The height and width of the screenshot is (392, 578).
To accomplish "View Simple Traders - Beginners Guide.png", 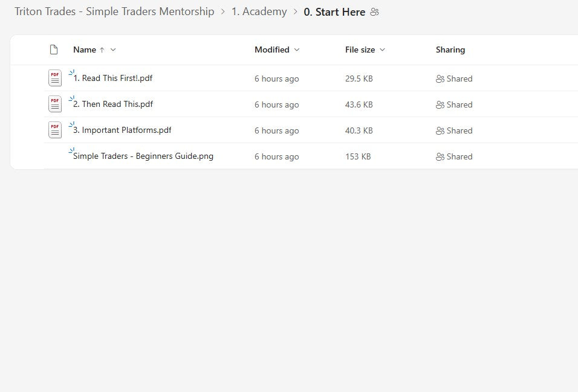I will point(143,156).
